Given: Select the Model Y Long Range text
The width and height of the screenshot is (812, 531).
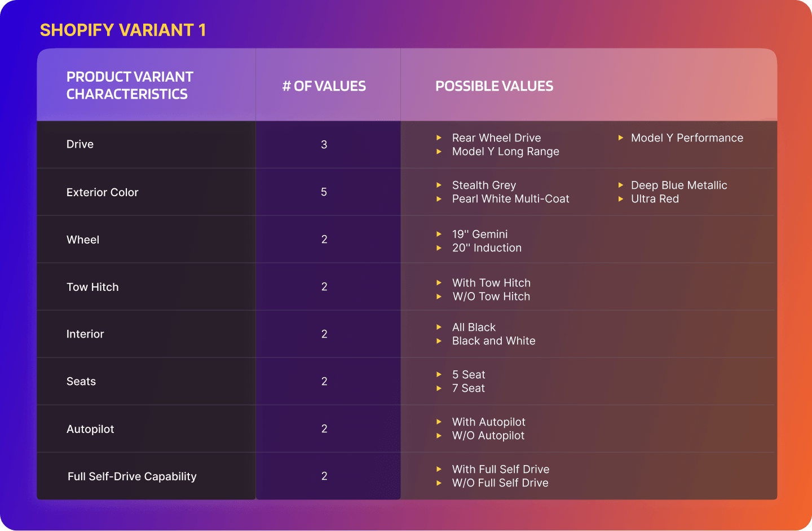Looking at the screenshot, I should [506, 152].
